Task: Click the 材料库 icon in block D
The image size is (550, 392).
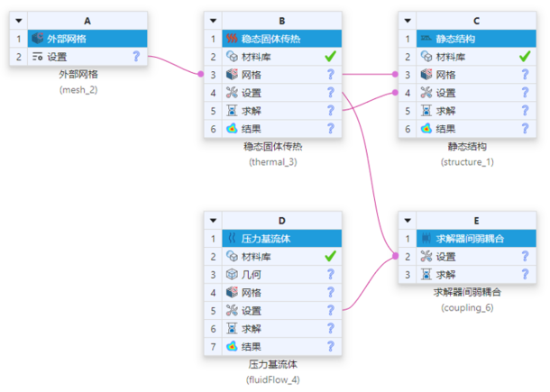Action: [x=232, y=256]
